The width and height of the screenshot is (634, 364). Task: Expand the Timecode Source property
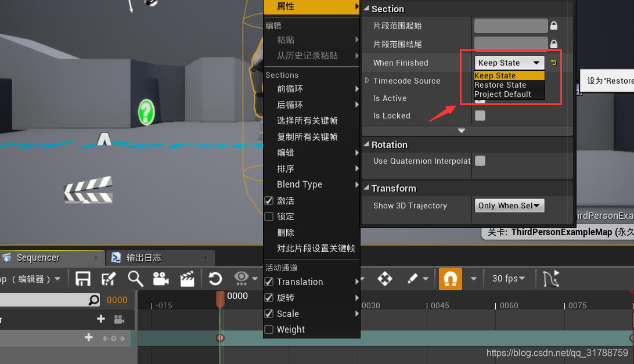tap(367, 80)
